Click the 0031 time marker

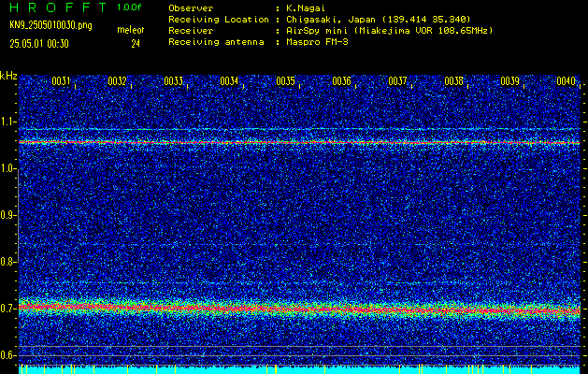[61, 81]
